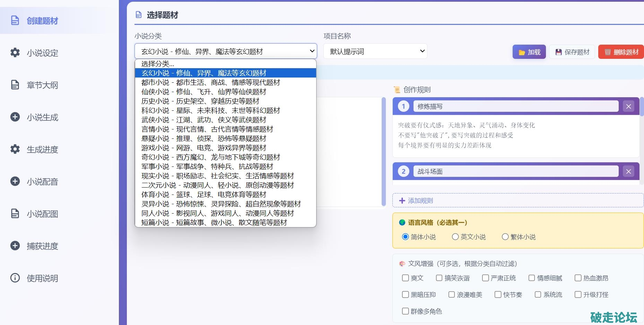Open the 项目名称 默认提示词 dropdown
Viewport: 644px width, 325px height.
tap(375, 51)
